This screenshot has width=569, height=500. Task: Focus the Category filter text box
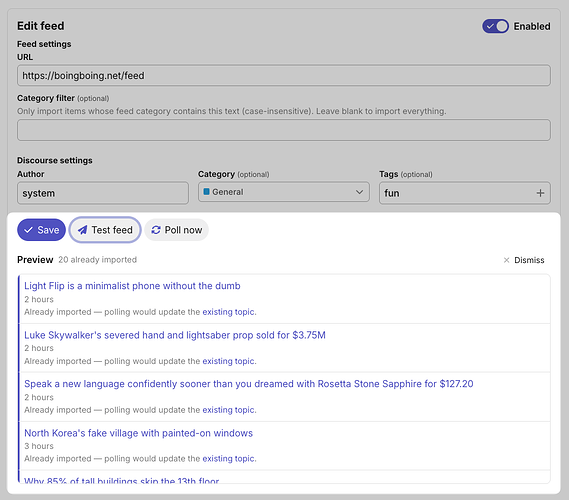[x=283, y=130]
